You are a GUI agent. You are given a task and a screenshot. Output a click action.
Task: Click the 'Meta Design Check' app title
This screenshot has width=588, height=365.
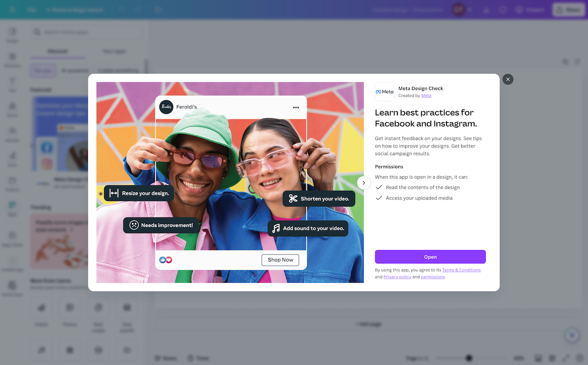[421, 88]
